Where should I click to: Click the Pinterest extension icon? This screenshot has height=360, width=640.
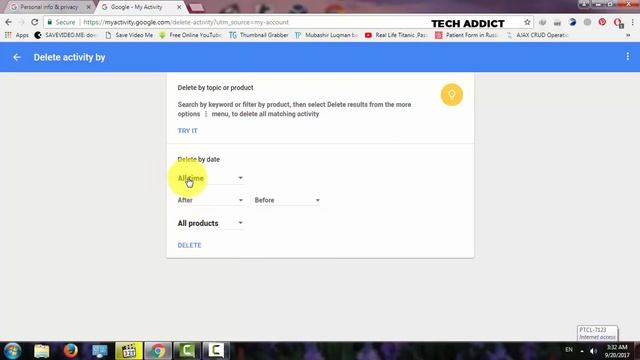coord(602,22)
